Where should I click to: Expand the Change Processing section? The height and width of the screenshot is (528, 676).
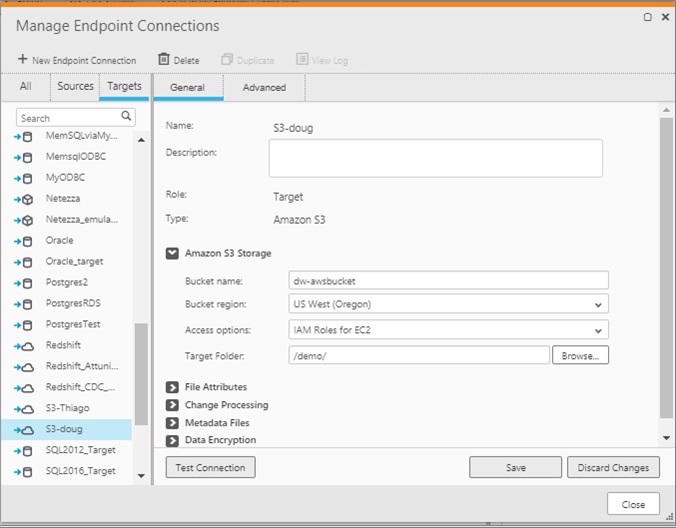(x=172, y=405)
